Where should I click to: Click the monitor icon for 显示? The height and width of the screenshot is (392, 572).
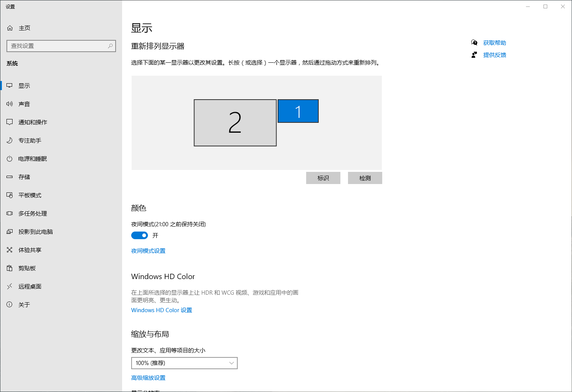(10, 86)
